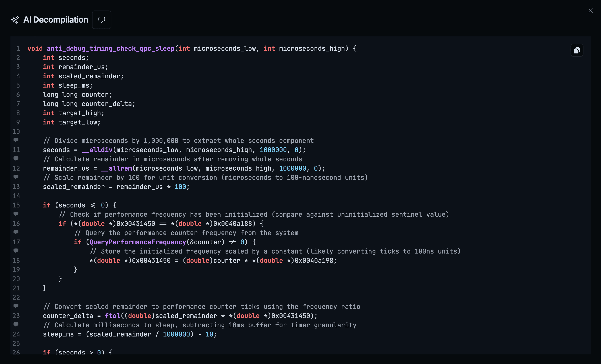Click the comment 'Divide microseconds by 1,000,000'
The image size is (601, 364).
179,141
